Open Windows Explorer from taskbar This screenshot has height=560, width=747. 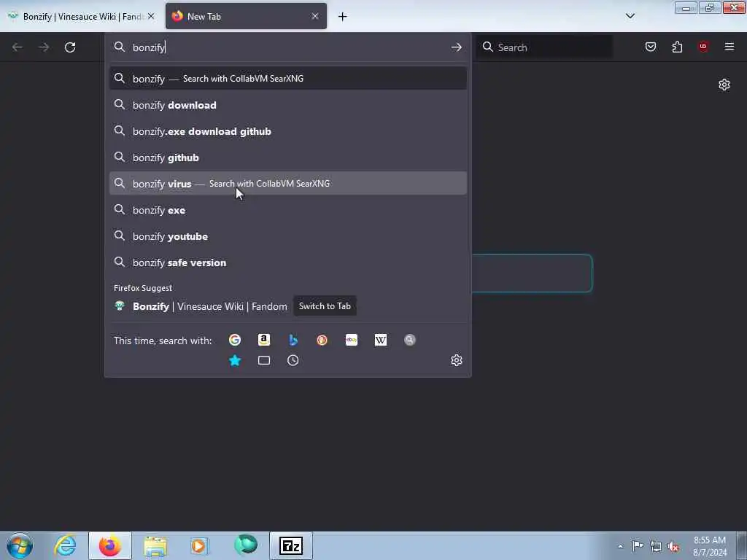(x=155, y=545)
